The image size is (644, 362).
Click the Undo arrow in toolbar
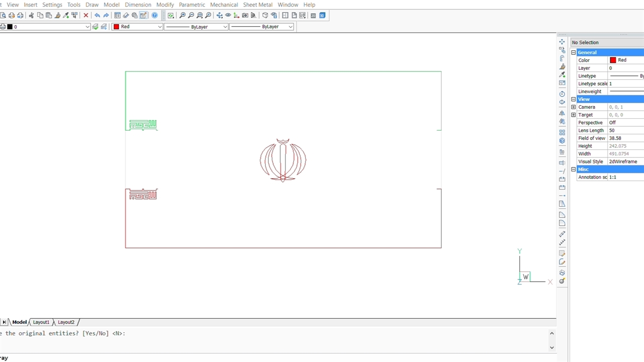tap(97, 16)
